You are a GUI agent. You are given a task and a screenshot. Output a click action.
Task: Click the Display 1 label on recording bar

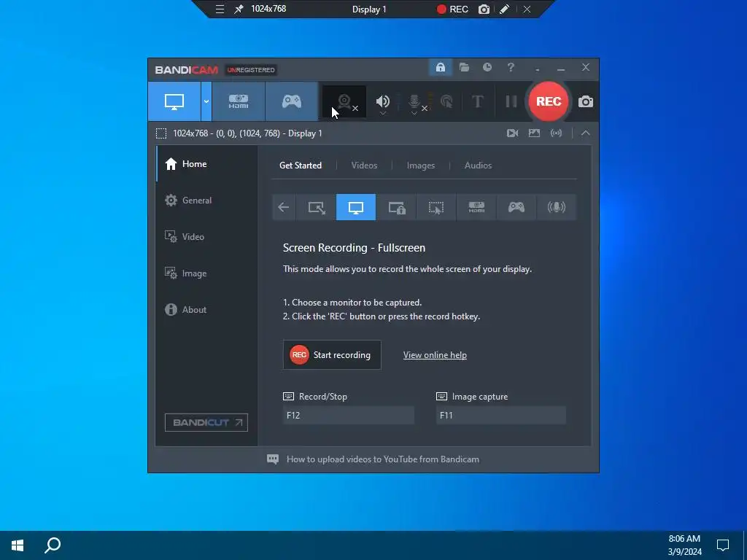369,9
